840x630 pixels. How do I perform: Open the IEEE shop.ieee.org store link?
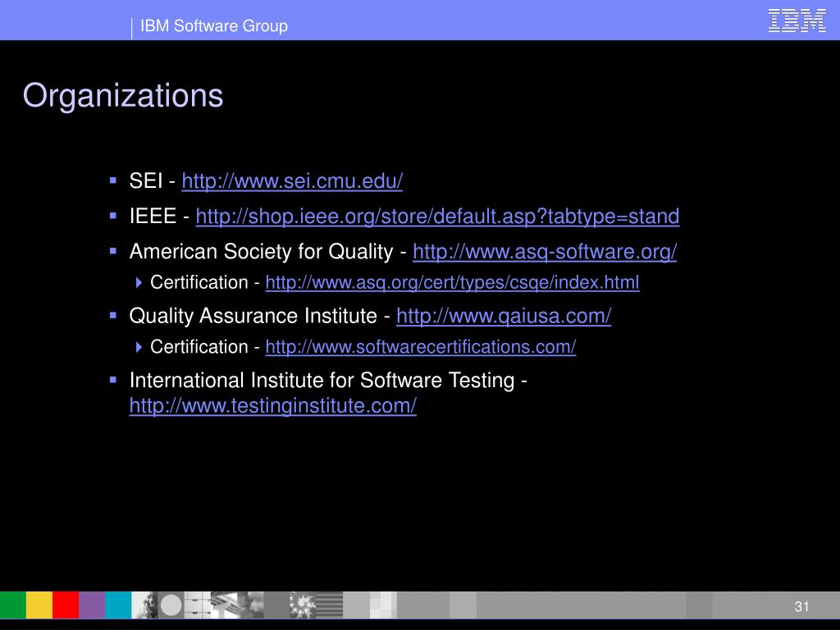tap(437, 217)
